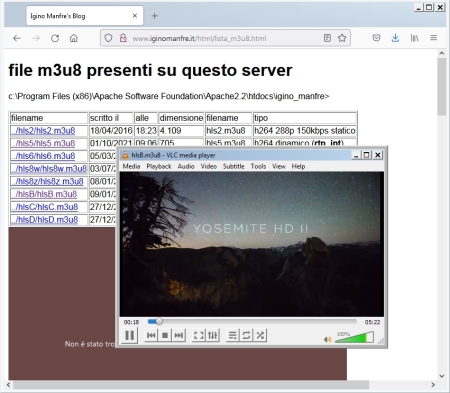Bookmark this page with star
The image size is (450, 393).
coord(342,38)
